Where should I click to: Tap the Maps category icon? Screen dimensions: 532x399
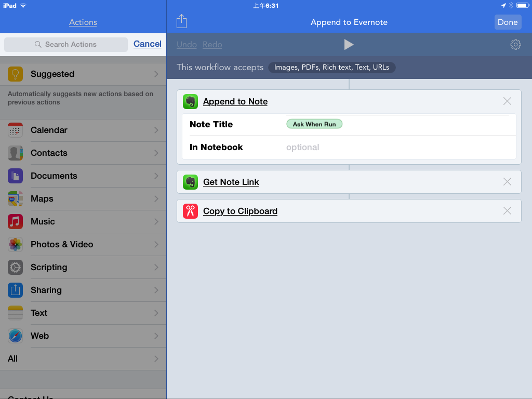coord(15,199)
